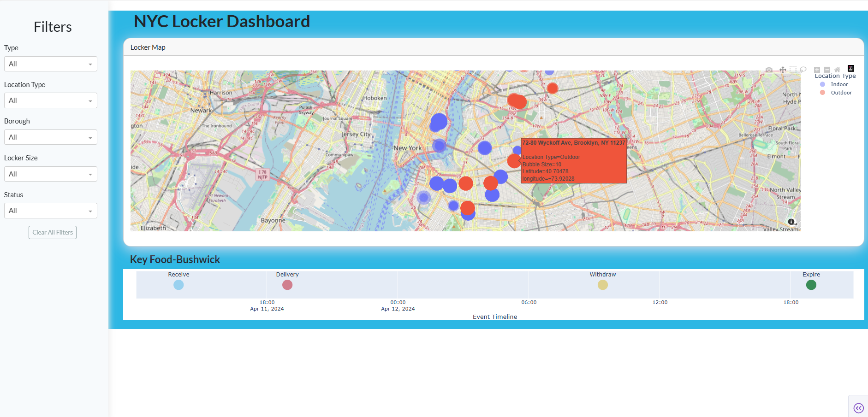Click the Plotly logo icon
The width and height of the screenshot is (868, 417).
click(x=851, y=69)
